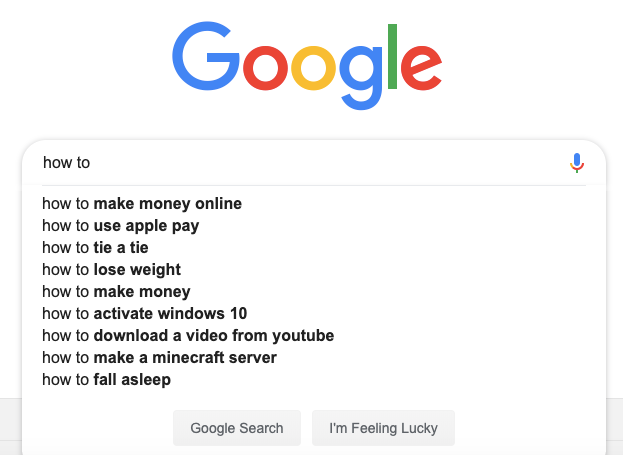
Task: Click the red letter e in the logo
Action: coord(421,68)
